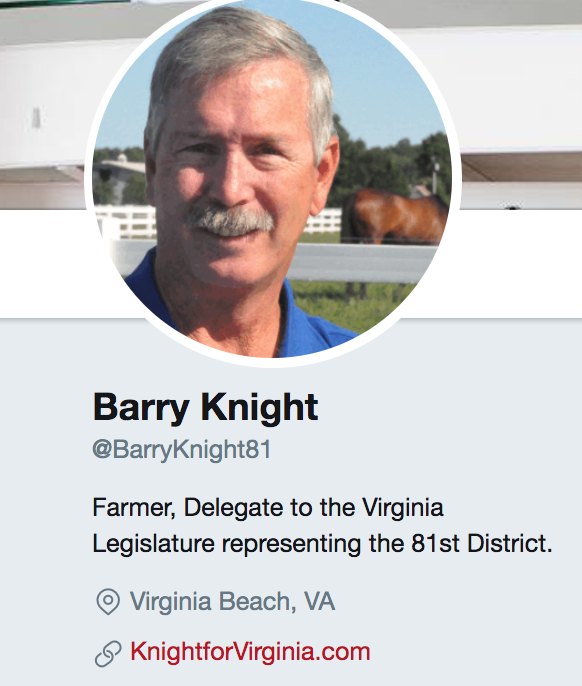
Task: Click the brown horse in the profile photo
Action: pyautogui.click(x=394, y=217)
